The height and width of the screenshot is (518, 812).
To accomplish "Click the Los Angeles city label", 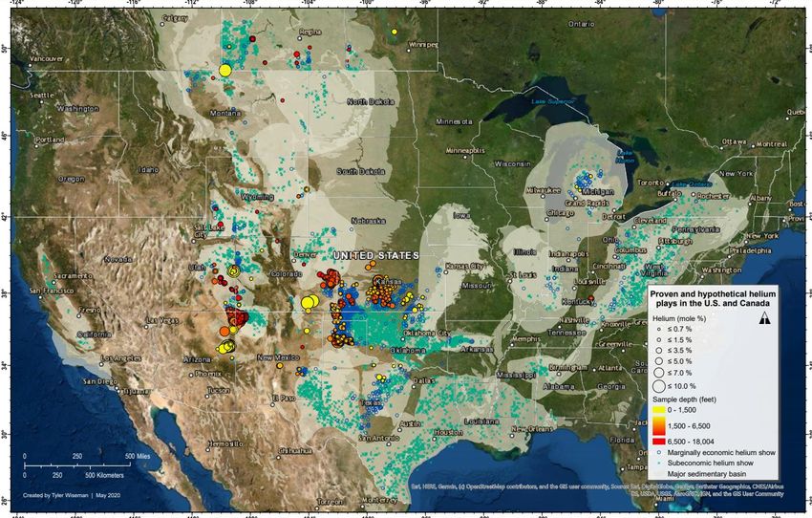I will tap(121, 358).
